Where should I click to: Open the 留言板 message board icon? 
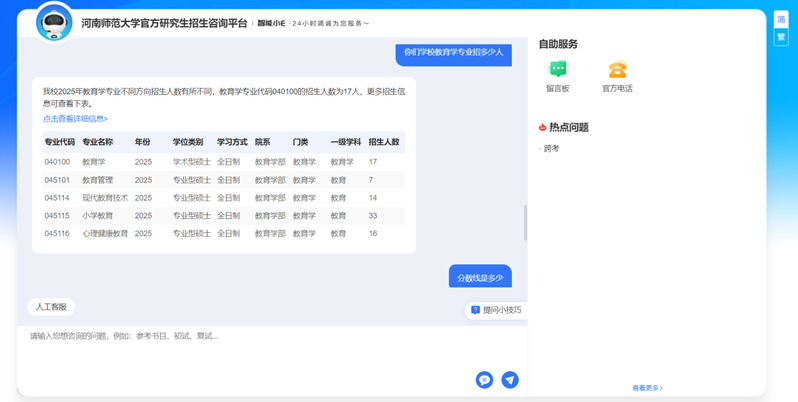(558, 69)
